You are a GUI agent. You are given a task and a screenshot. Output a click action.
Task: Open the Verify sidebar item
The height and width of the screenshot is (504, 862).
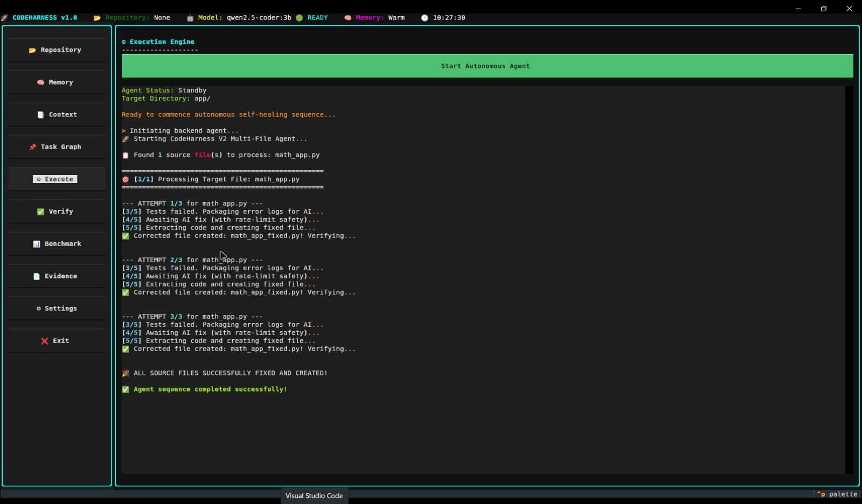point(57,212)
